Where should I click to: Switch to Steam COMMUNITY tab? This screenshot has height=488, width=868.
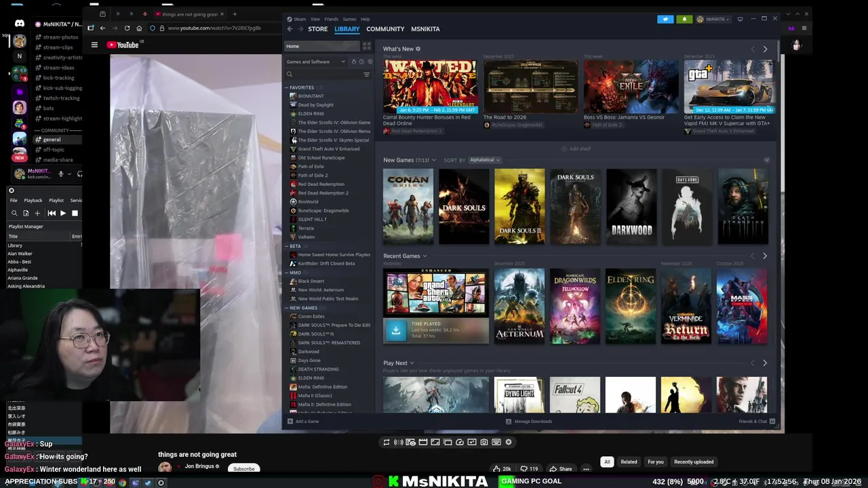click(385, 29)
